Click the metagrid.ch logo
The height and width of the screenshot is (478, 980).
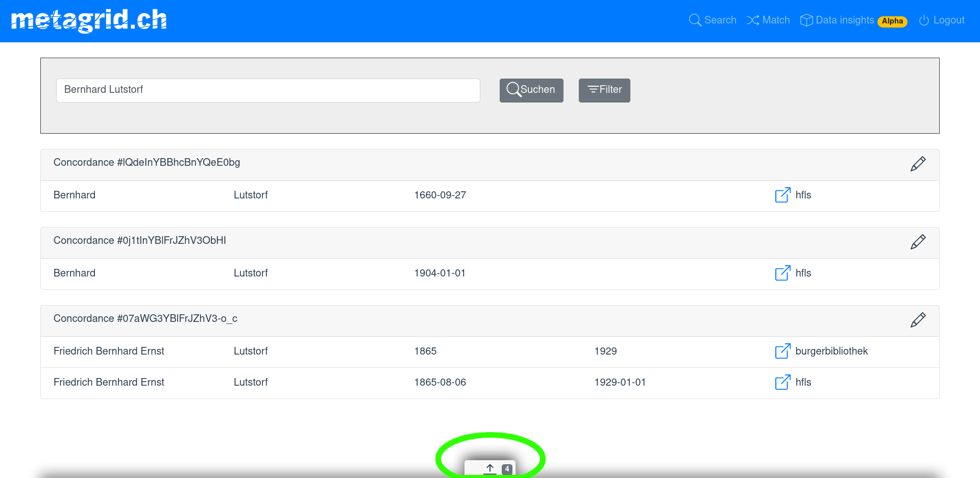pyautogui.click(x=89, y=20)
